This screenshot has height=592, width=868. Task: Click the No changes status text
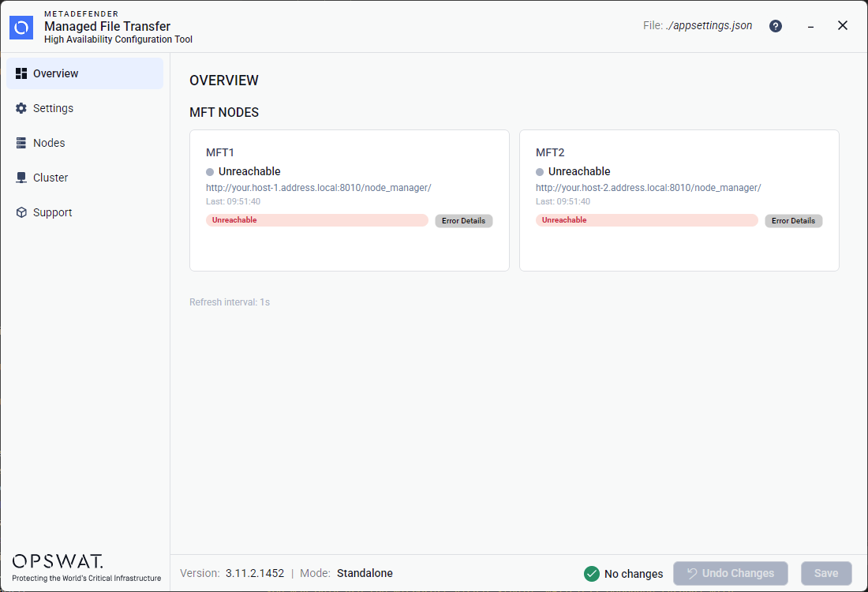[634, 574]
